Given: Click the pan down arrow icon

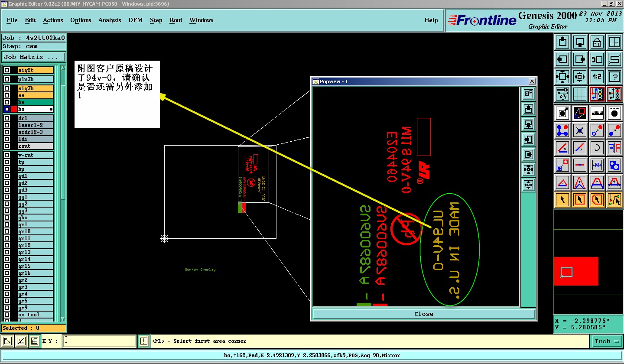Looking at the screenshot, I should click(x=580, y=42).
